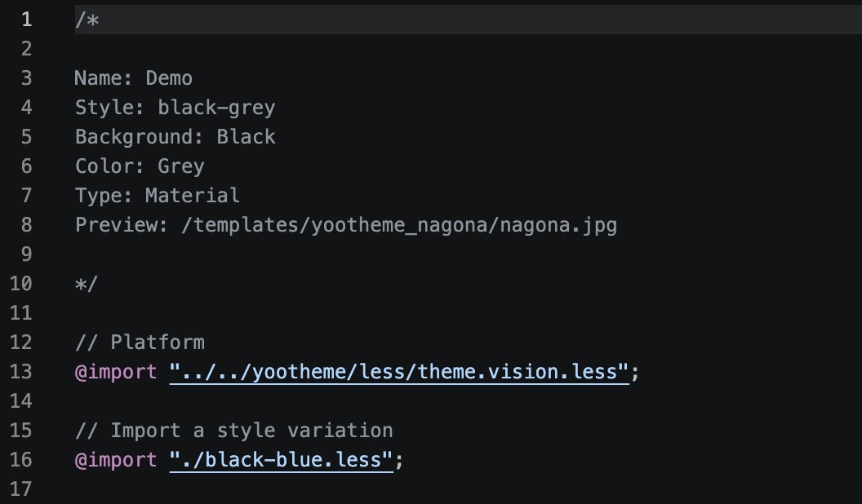Image resolution: width=862 pixels, height=504 pixels.
Task: Click the '// Platform' comment
Action: [x=140, y=342]
